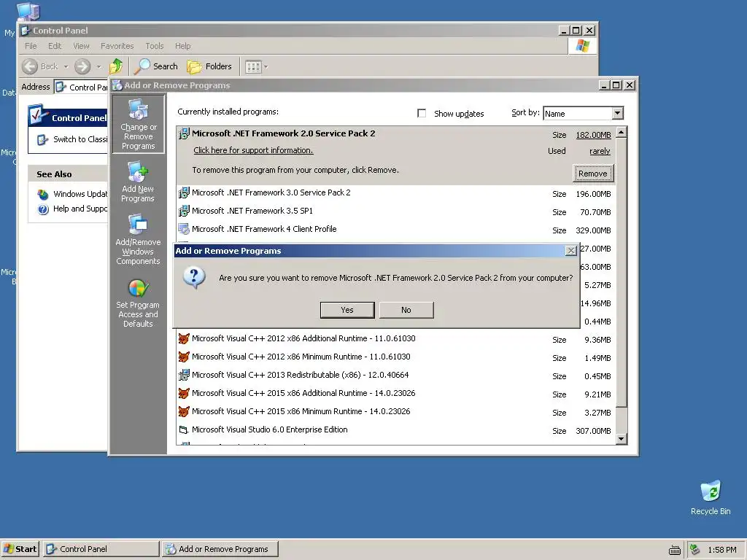Open the Sort by Name dropdown
Viewport: 747px width, 560px height.
pos(617,113)
